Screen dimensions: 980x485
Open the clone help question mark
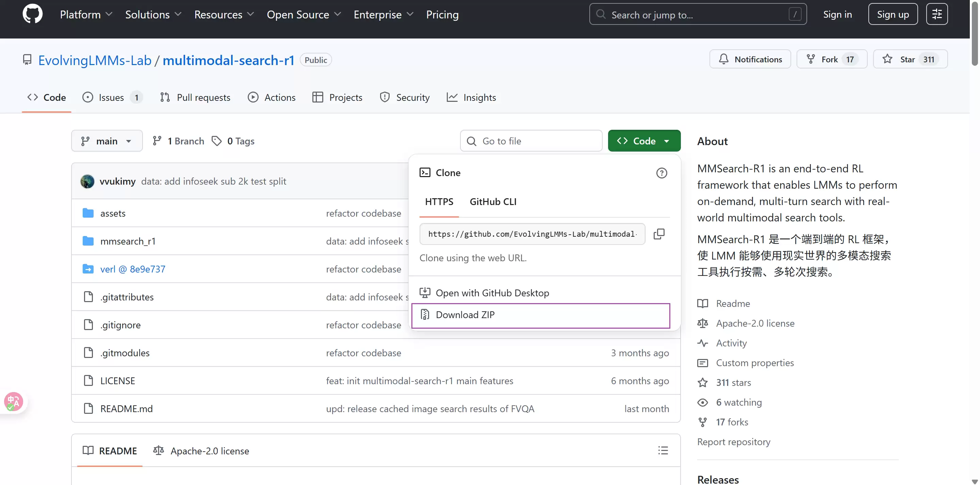(661, 173)
